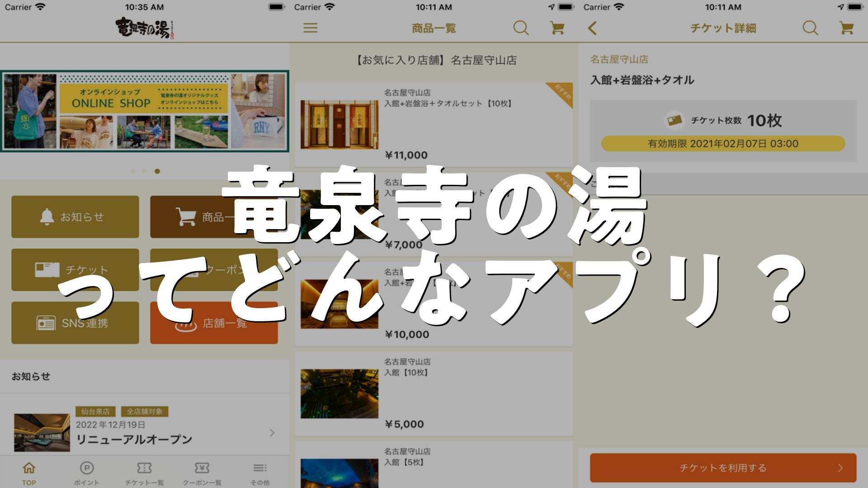Viewport: 868px width, 488px height.
Task: Open the ¥5,000 入館【10枚】 product
Action: (x=434, y=394)
